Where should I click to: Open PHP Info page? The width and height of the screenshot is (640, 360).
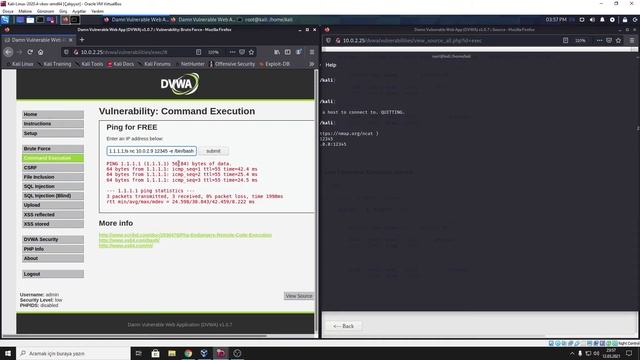pyautogui.click(x=53, y=249)
